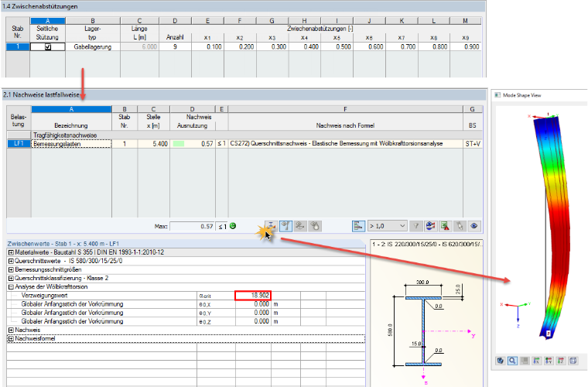Expand the Nachweis row
Screen dimensions: 588x387
point(11,330)
